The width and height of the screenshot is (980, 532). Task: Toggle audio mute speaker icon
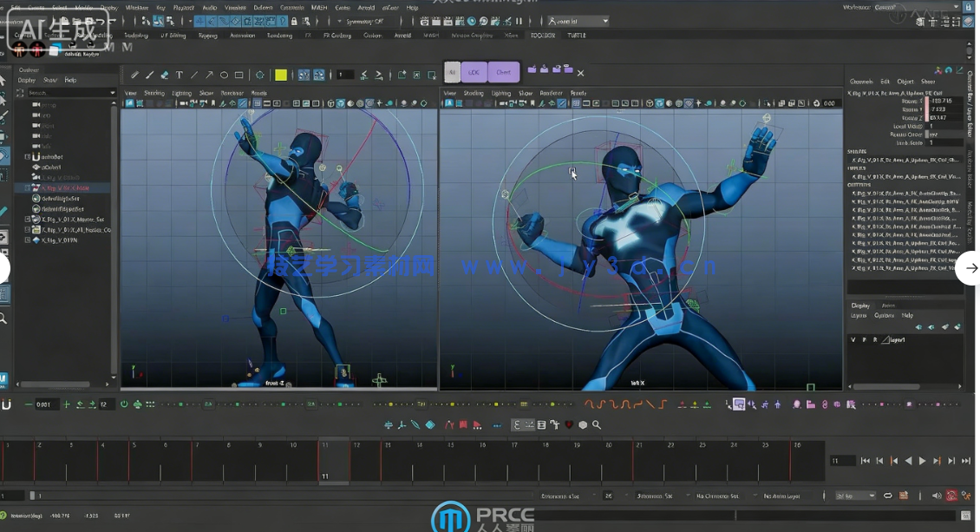pos(936,496)
